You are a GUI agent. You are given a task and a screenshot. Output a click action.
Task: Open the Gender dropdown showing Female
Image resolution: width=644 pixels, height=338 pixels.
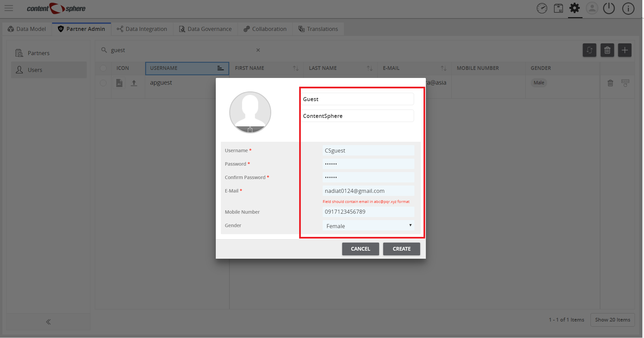pyautogui.click(x=368, y=226)
